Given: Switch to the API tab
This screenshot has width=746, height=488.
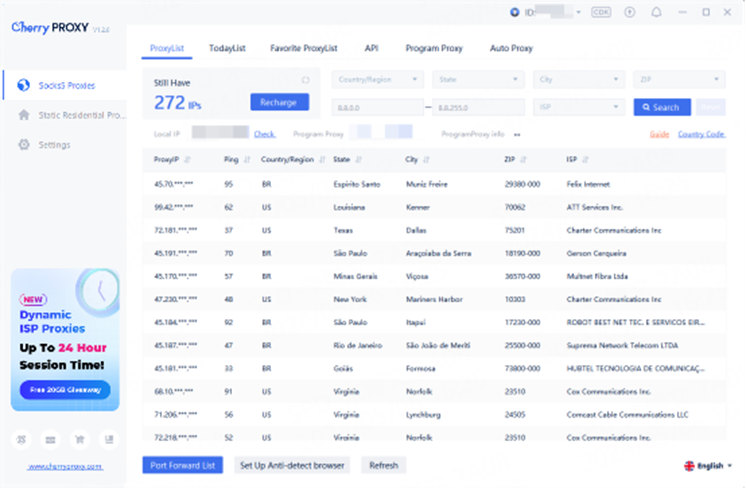Looking at the screenshot, I should (371, 48).
